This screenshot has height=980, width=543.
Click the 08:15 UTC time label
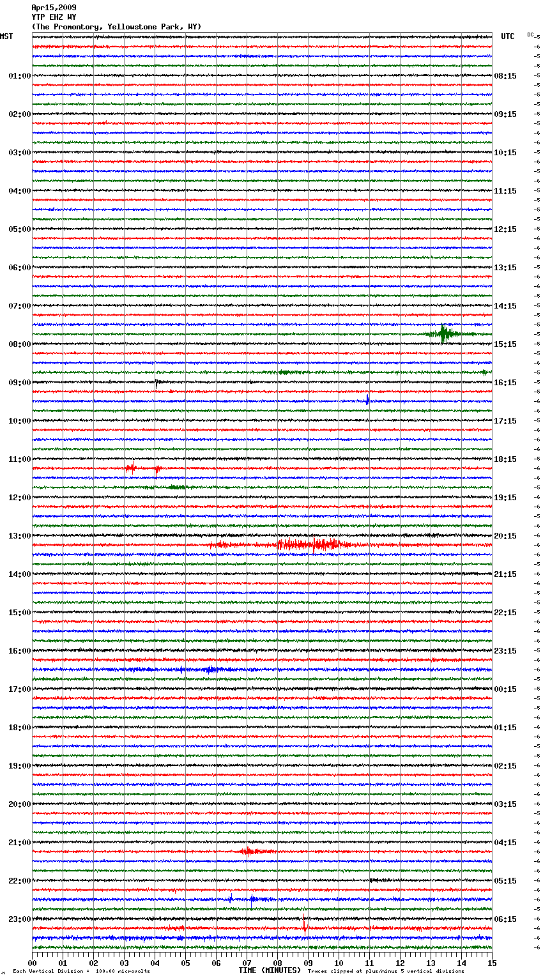click(x=505, y=76)
